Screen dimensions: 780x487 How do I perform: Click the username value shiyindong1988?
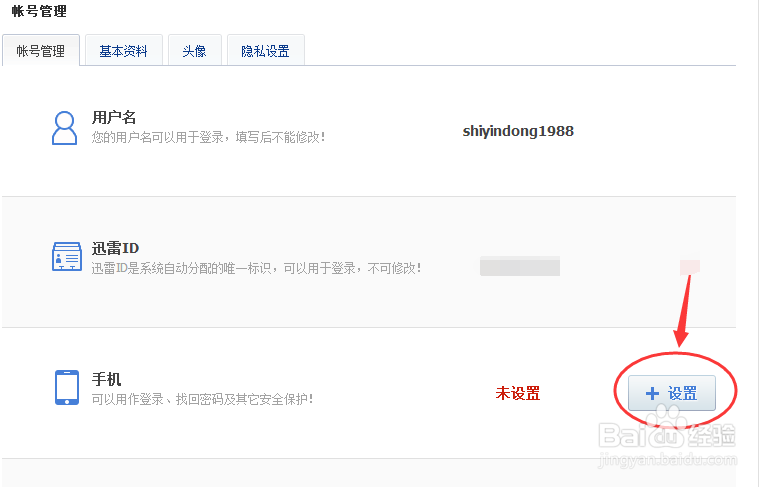[x=518, y=131]
